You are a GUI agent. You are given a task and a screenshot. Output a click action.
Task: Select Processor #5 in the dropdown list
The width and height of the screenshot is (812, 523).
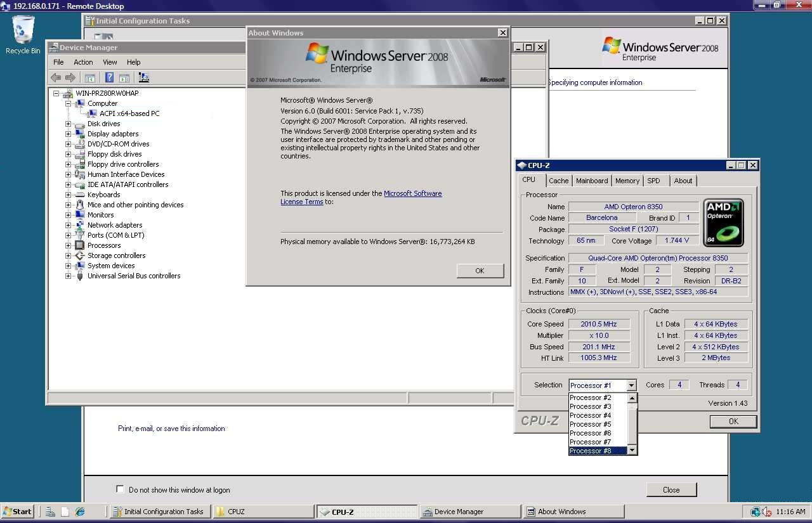click(598, 424)
